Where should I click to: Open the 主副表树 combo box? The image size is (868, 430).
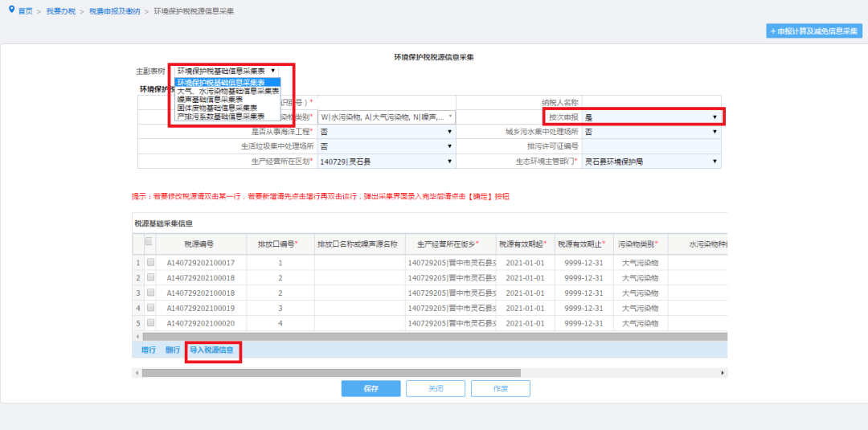coord(227,71)
